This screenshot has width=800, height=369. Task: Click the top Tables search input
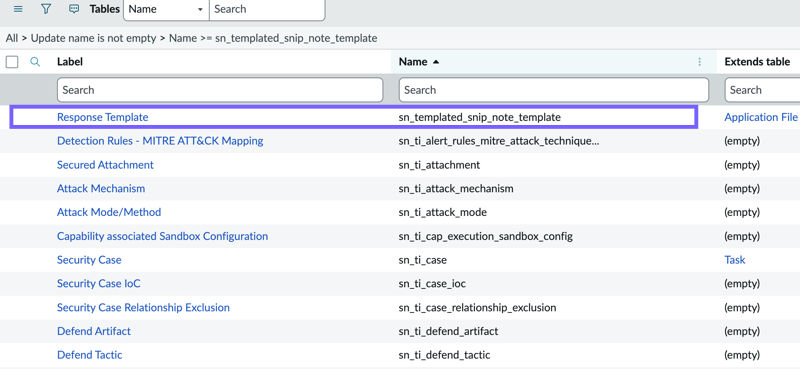tap(267, 9)
